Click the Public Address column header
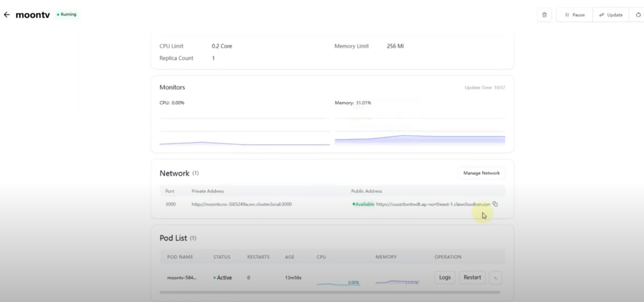 [x=367, y=191]
